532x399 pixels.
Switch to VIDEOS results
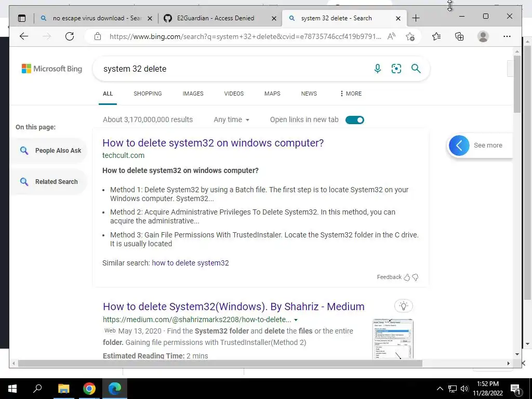click(x=234, y=94)
